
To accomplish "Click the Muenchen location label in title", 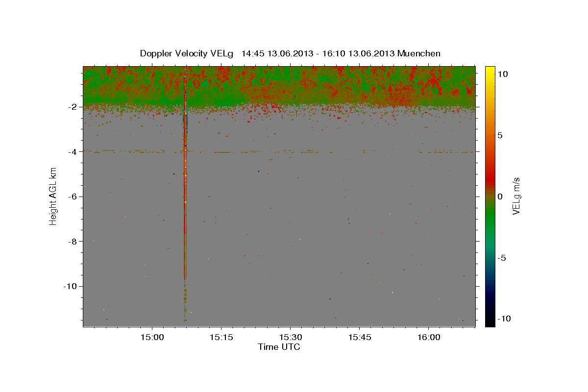I will point(419,53).
